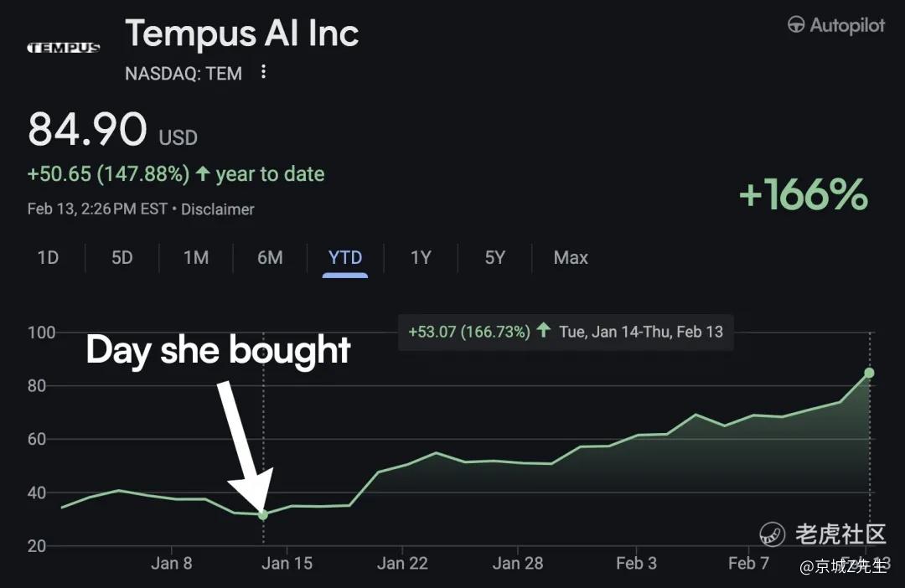Screen dimensions: 905x588
Task: Click the green year-to-date up arrow
Action: [x=203, y=174]
